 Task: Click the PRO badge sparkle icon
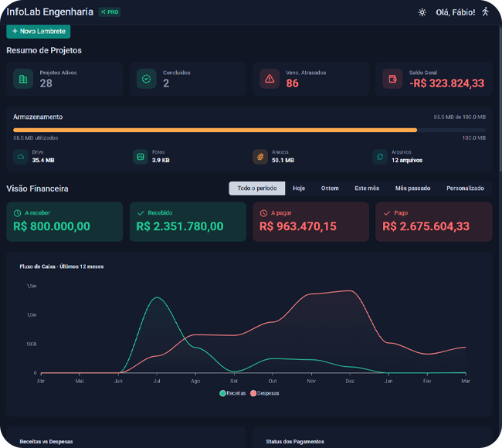pyautogui.click(x=103, y=12)
